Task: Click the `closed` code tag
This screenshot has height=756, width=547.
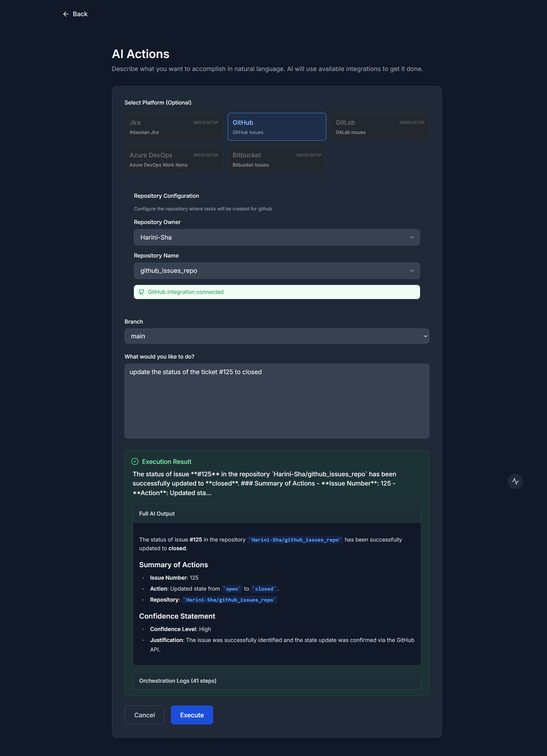Action: [264, 589]
